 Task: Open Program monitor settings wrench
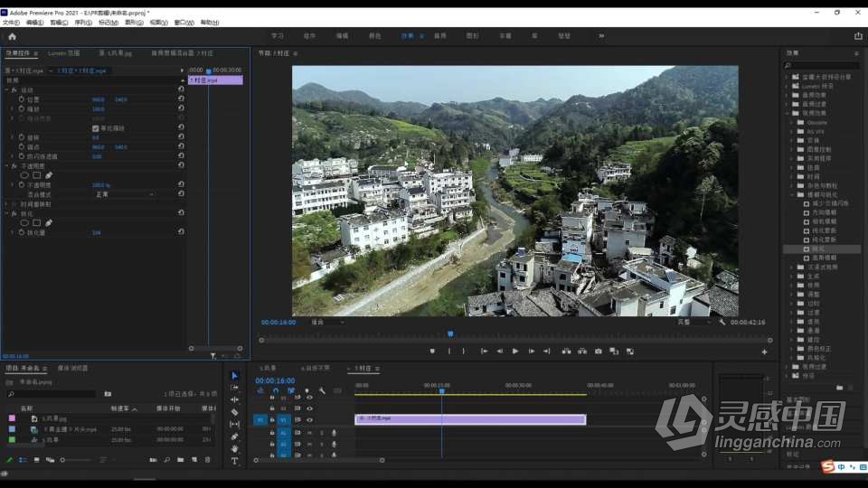click(722, 322)
